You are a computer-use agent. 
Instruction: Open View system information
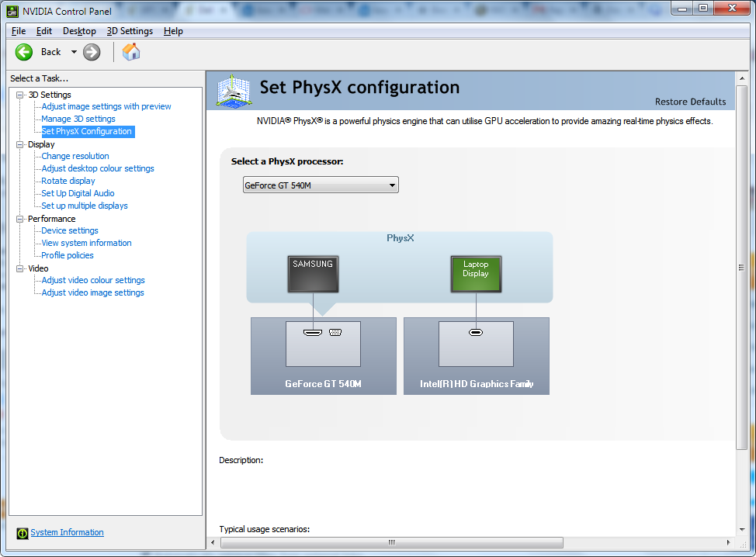[x=86, y=244]
